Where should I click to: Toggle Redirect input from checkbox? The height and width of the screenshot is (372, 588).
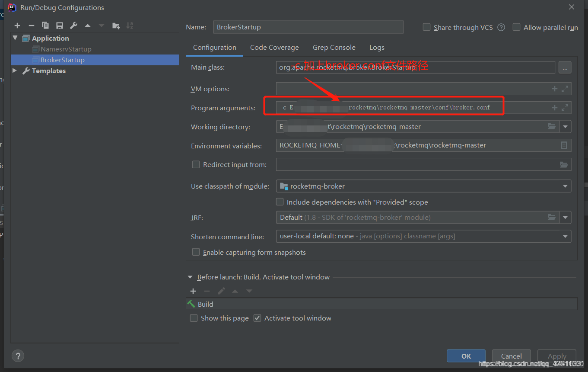pyautogui.click(x=196, y=164)
